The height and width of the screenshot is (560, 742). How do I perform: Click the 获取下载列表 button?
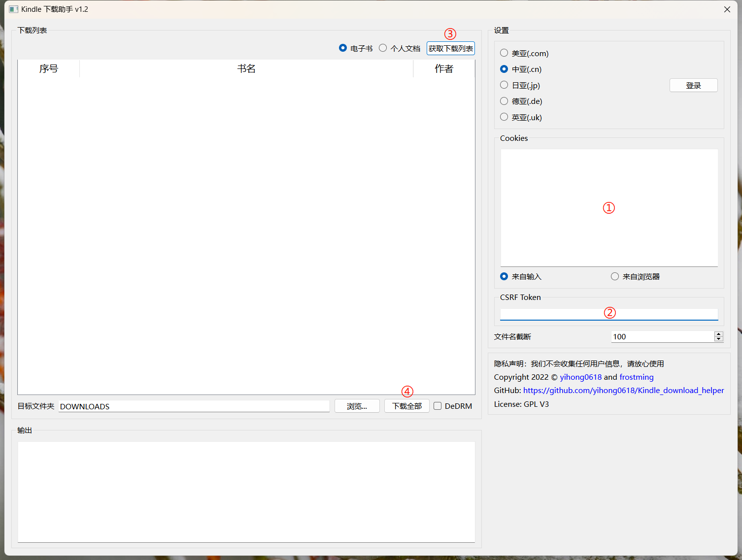451,48
